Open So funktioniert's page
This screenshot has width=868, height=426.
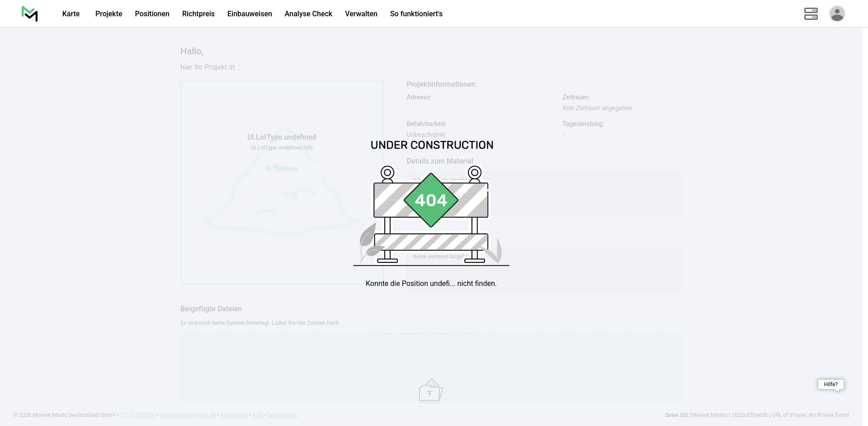(x=416, y=14)
